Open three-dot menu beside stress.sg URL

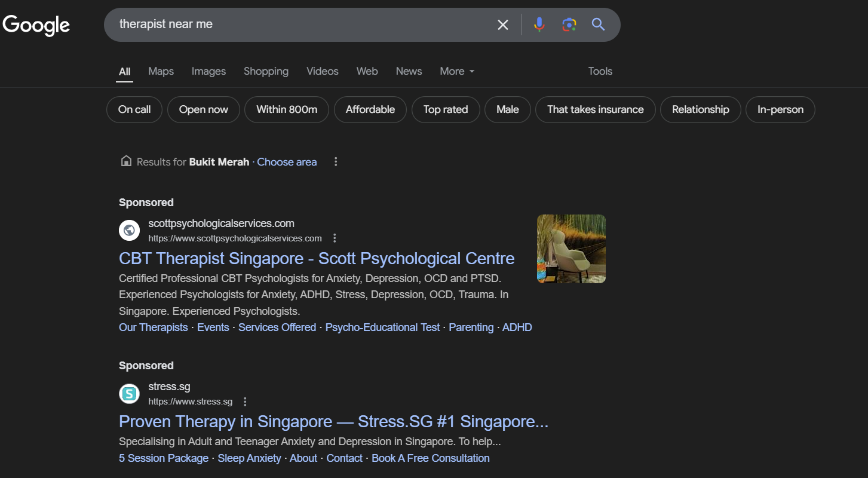coord(245,402)
